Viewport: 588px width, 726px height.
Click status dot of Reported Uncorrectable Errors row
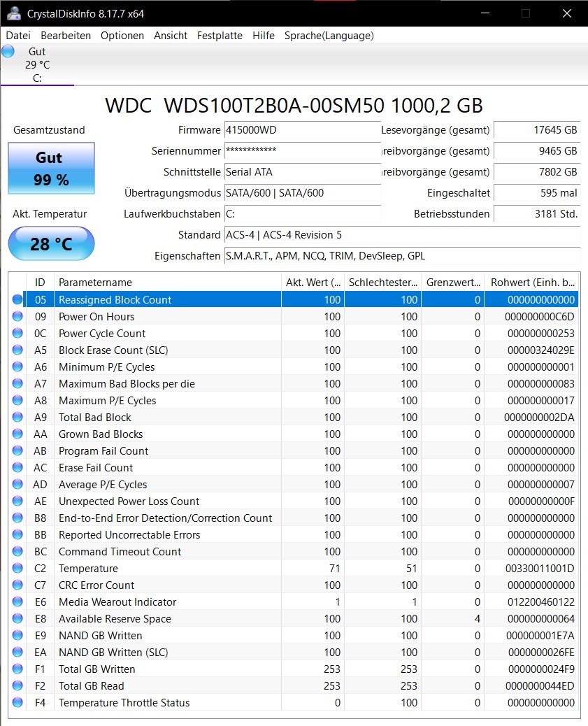17,534
